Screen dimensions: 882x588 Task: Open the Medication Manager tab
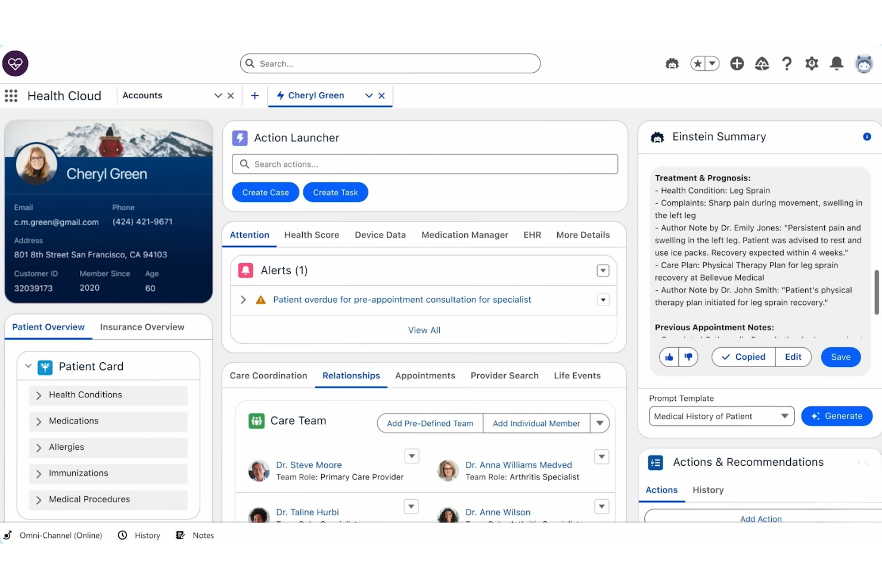[x=465, y=235]
